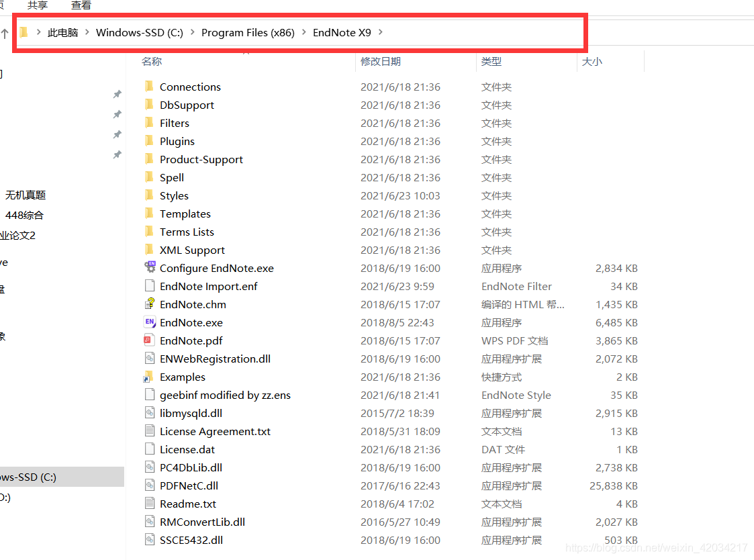Click the libmysqld.dll file icon
This screenshot has height=560, width=754.
(150, 413)
